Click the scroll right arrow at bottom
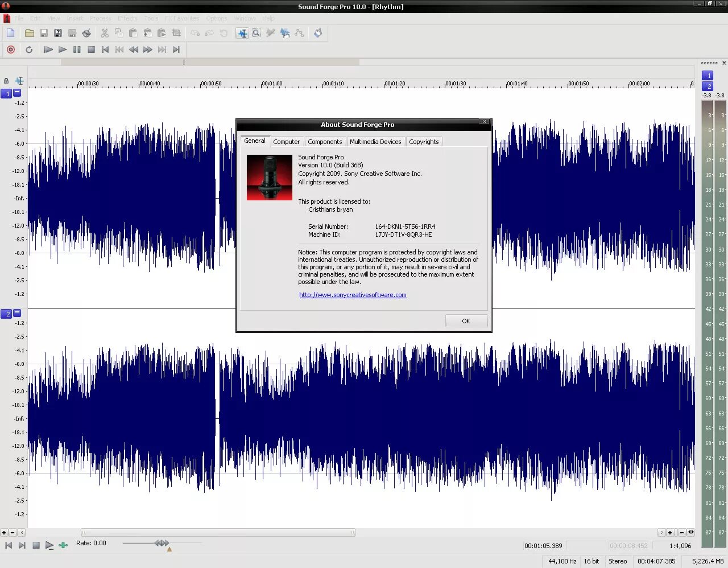Screen dimensions: 728x568 pos(661,533)
